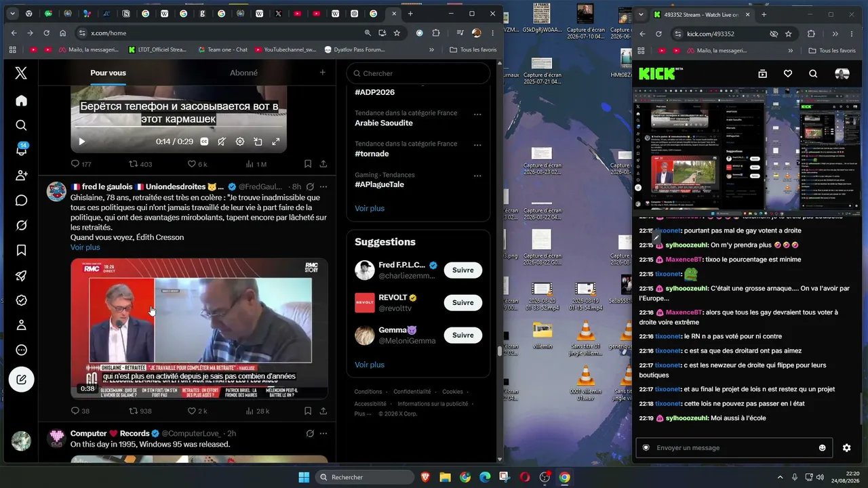Screen dimensions: 868x488
Task: Open the verified badge icon in X sidebar
Action: [x=21, y=300]
